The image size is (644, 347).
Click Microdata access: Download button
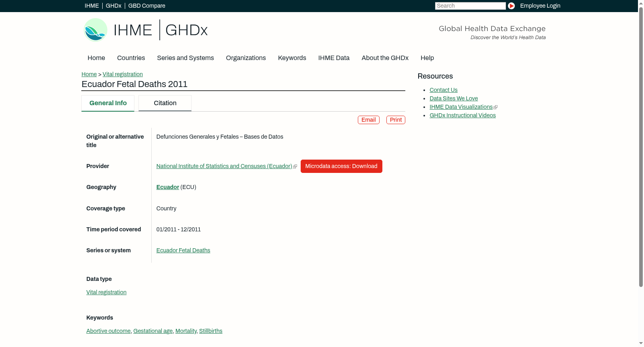tap(341, 166)
